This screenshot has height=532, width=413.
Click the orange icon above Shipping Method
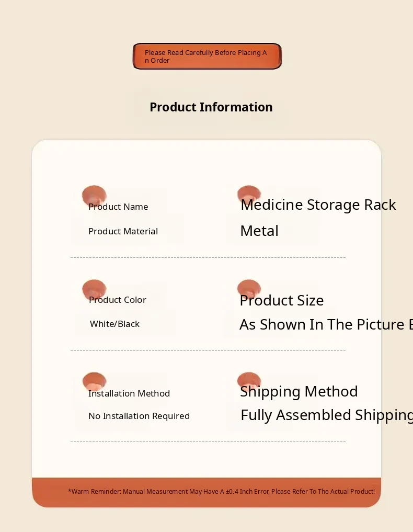coord(249,381)
